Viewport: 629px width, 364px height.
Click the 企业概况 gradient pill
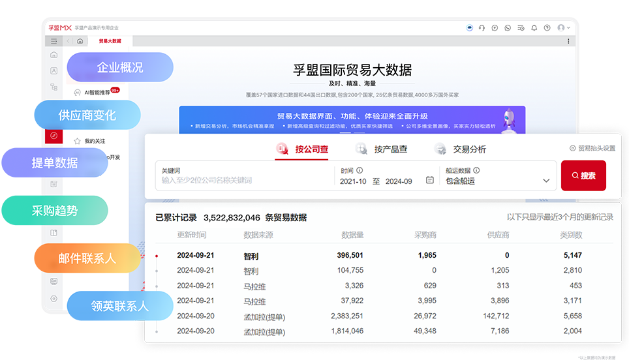coord(120,67)
